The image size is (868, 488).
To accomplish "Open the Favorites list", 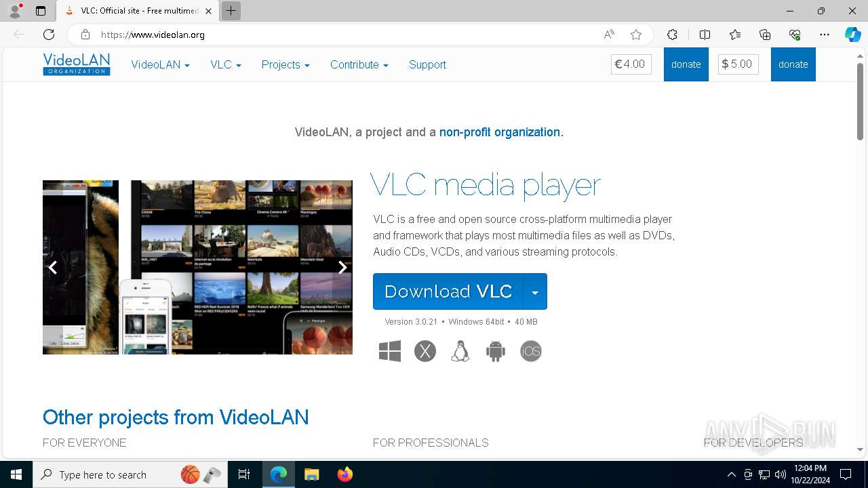I will coord(735,35).
